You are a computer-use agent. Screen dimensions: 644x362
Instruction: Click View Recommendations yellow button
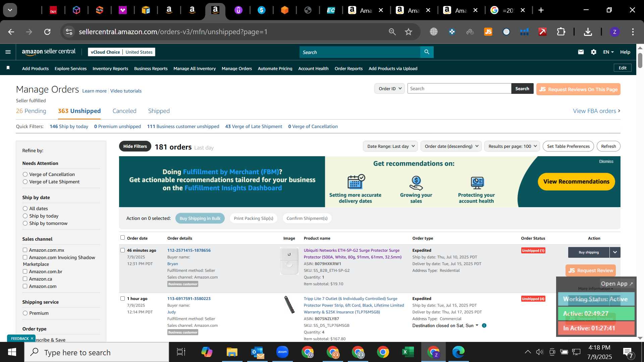coord(576,181)
